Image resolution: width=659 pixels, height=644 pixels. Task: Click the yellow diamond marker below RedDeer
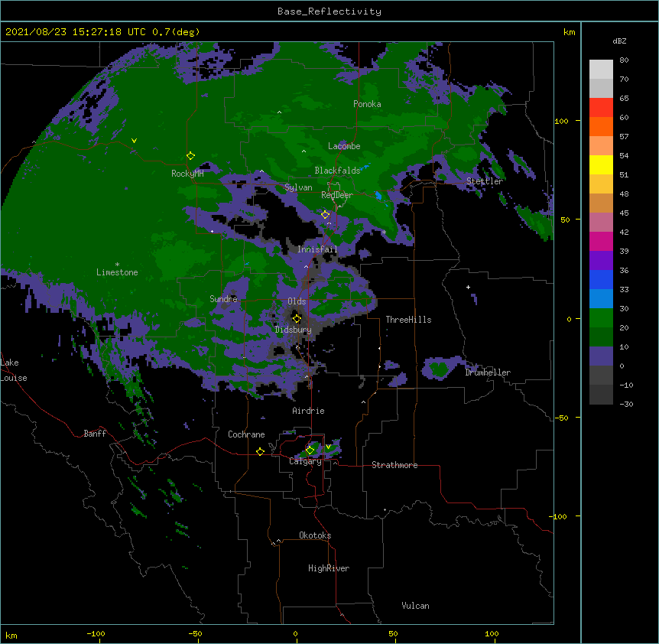point(325,215)
